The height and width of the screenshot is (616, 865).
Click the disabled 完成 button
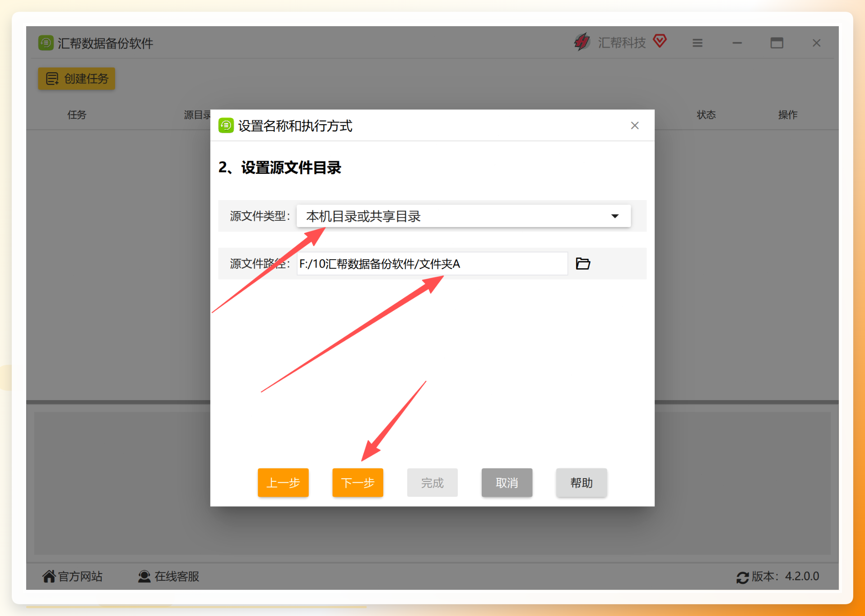(432, 483)
